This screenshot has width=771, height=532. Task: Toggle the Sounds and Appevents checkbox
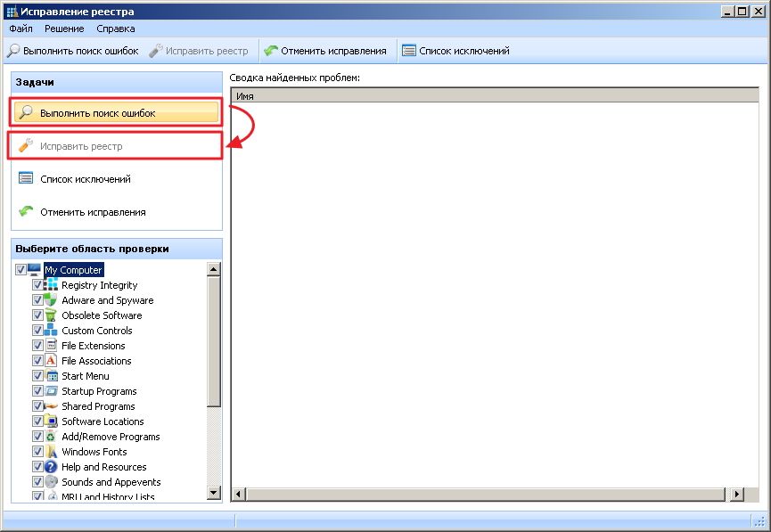(37, 481)
